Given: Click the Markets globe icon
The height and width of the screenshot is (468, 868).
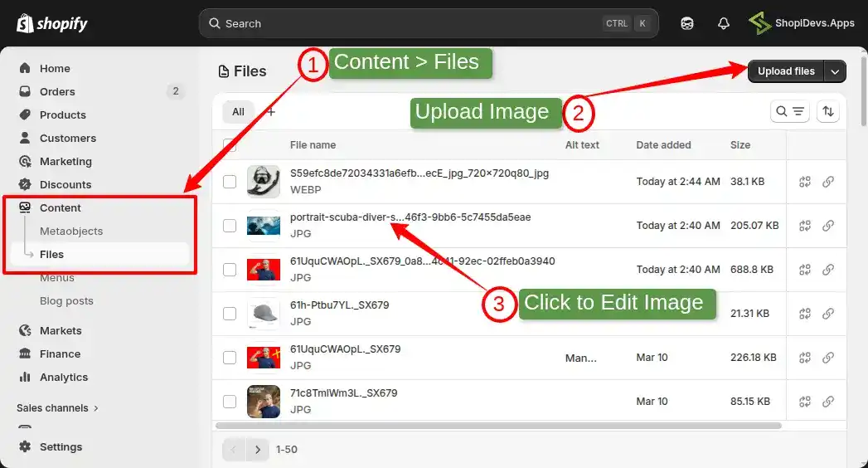Looking at the screenshot, I should 25,330.
